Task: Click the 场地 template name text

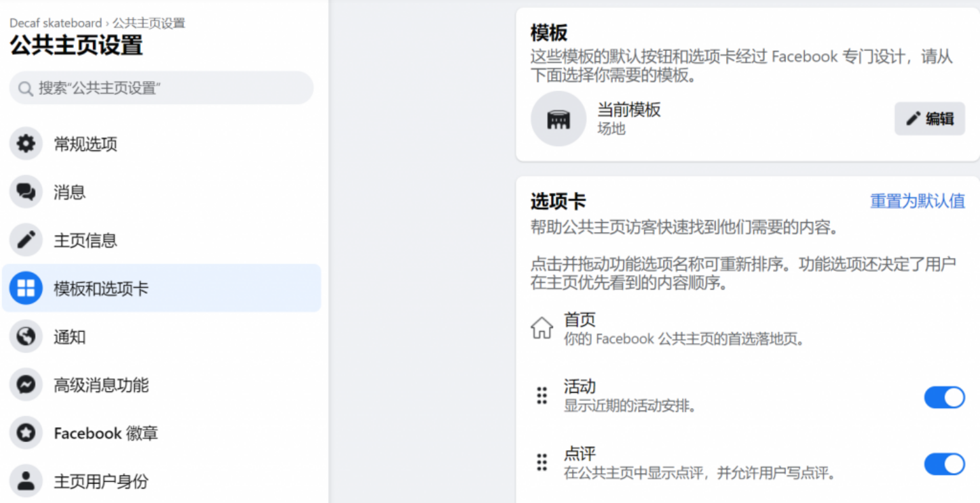Action: (x=611, y=129)
